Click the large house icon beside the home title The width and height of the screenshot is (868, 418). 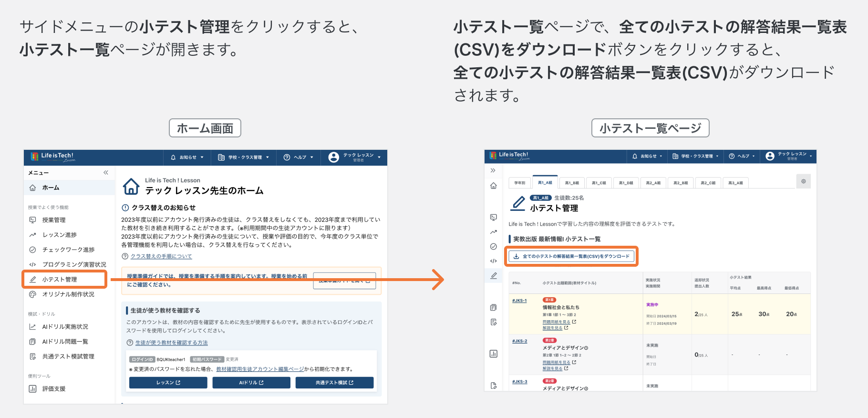tap(131, 187)
